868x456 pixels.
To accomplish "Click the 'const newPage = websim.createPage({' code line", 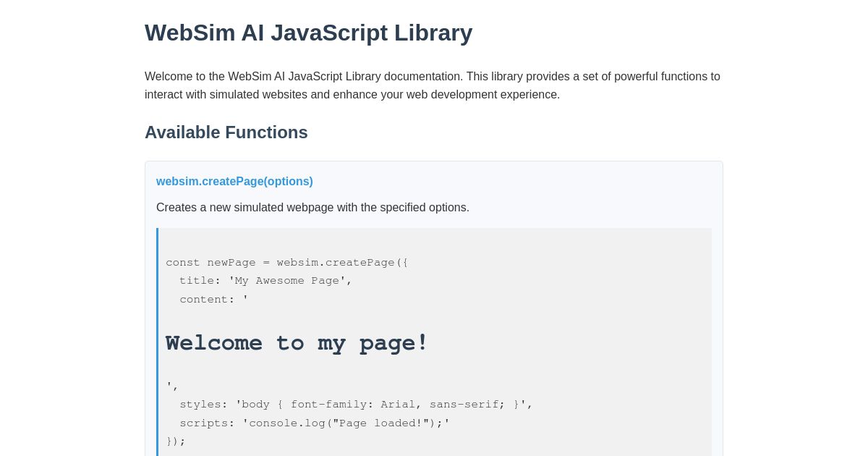I will 287,262.
